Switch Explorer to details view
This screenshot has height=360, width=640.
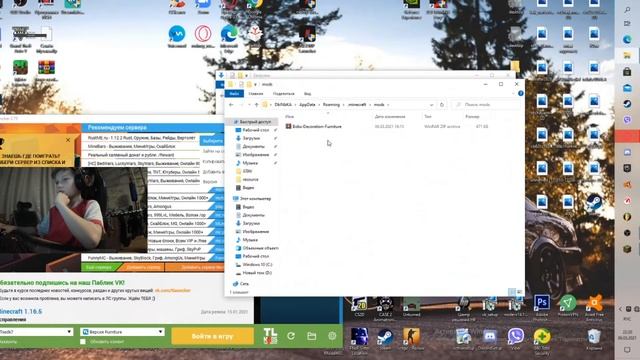[512, 292]
